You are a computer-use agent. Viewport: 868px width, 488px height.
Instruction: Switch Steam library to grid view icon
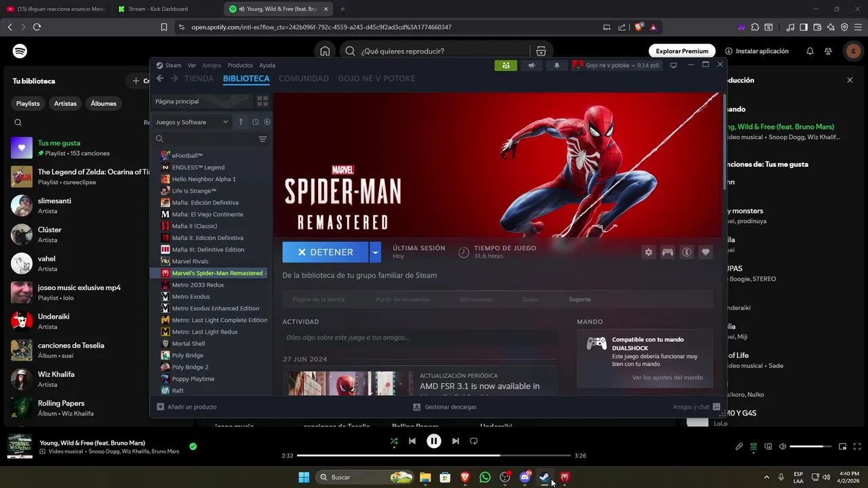pyautogui.click(x=262, y=101)
